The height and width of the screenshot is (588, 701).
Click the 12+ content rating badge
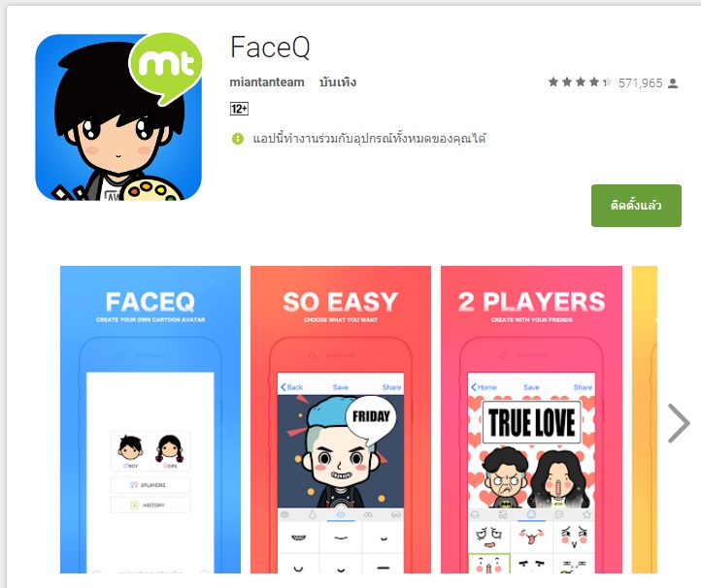[239, 109]
